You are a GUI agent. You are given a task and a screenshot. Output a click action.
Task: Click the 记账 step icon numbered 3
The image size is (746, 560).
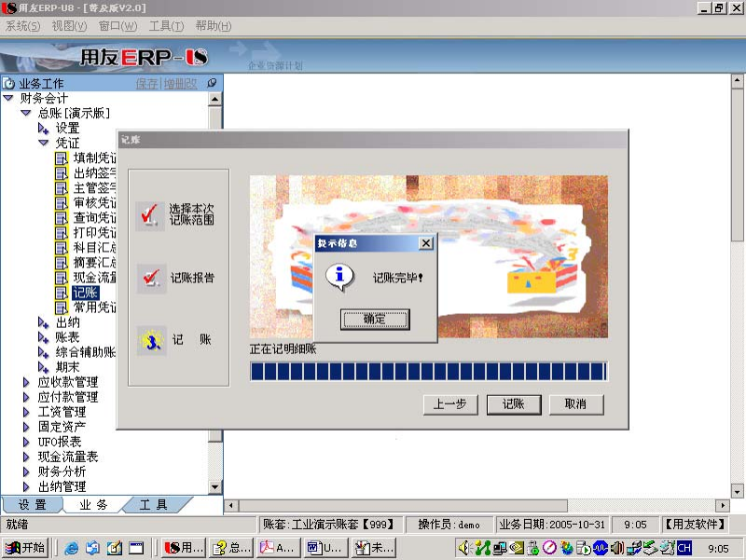tap(152, 340)
